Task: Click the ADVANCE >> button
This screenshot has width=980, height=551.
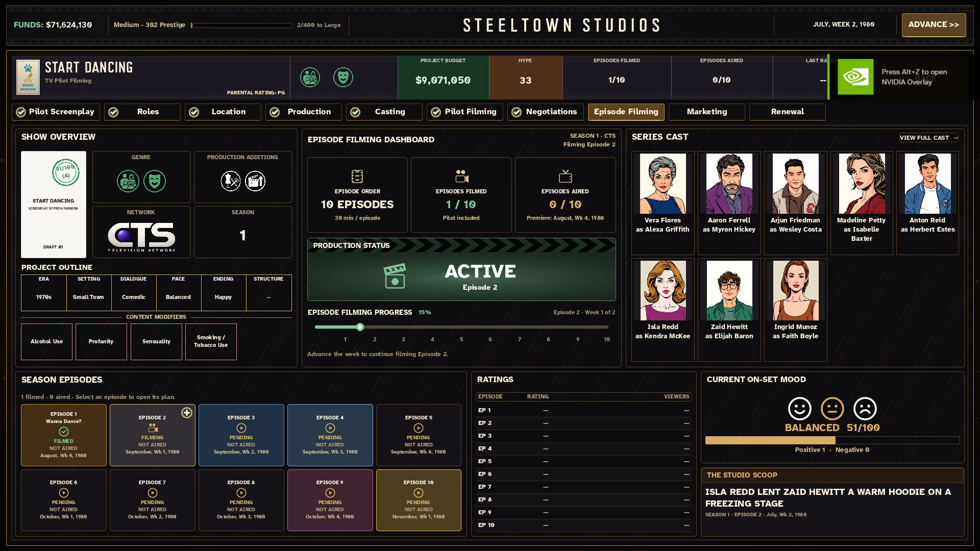Action: (934, 24)
